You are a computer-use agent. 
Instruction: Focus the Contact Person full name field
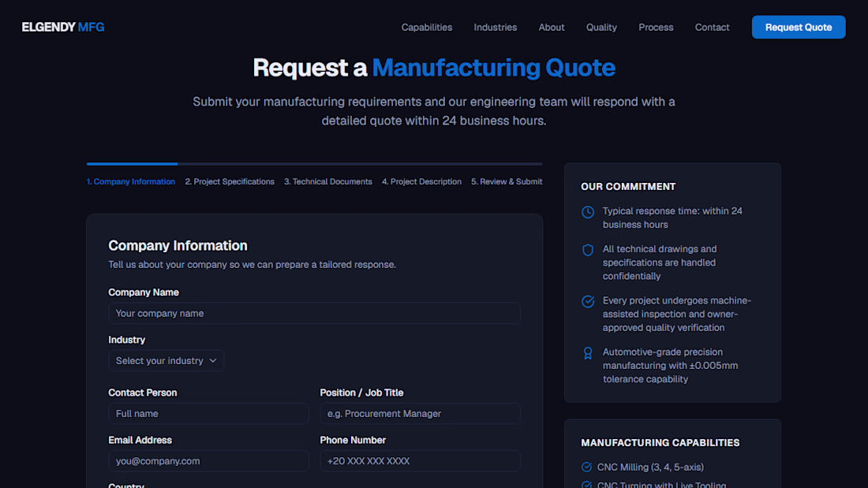[x=208, y=413]
